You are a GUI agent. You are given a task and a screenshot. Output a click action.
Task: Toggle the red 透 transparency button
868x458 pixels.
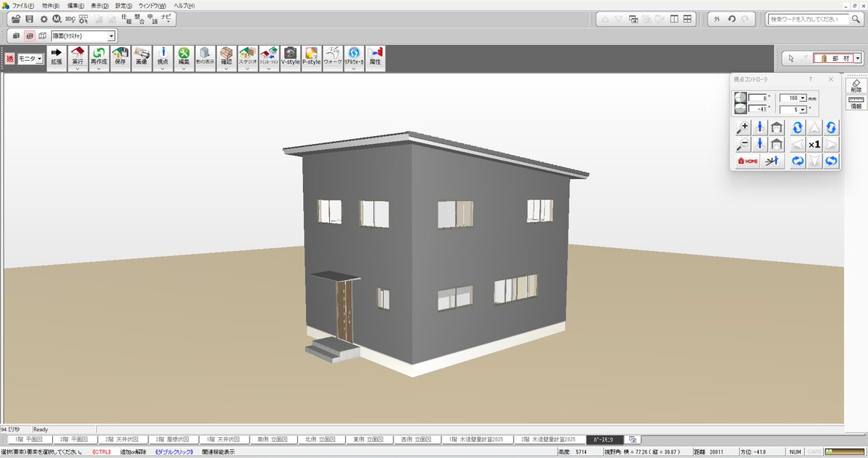[x=10, y=58]
